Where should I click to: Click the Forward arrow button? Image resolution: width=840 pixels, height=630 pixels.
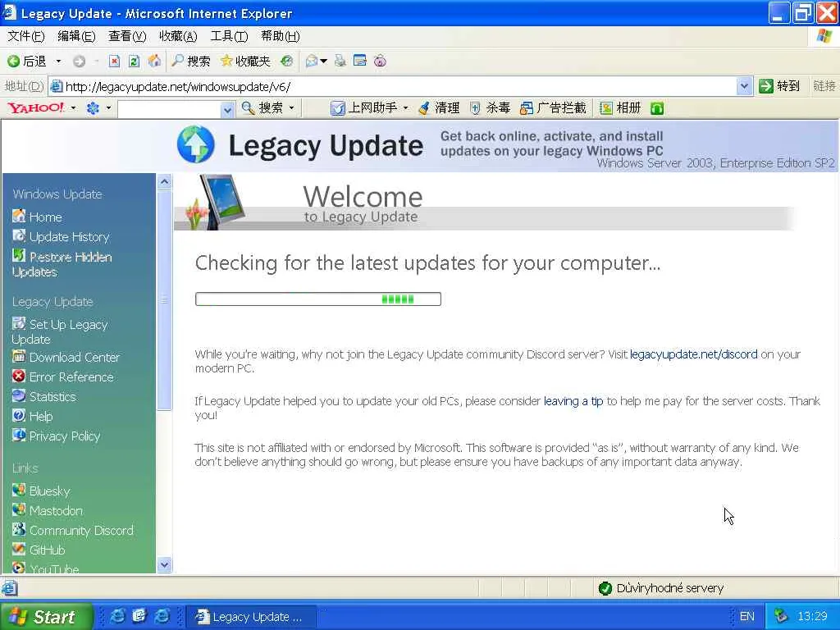79,61
